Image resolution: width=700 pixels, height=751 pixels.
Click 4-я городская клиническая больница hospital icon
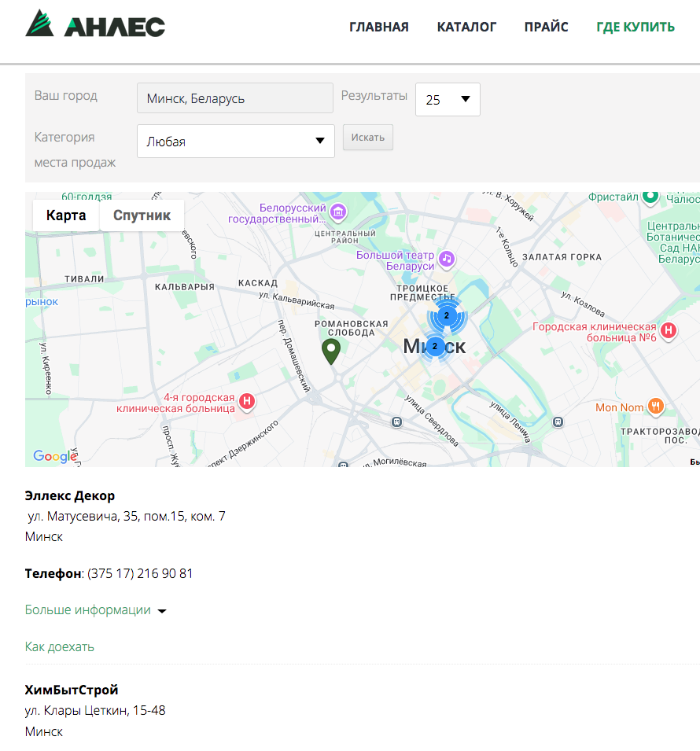click(x=247, y=401)
